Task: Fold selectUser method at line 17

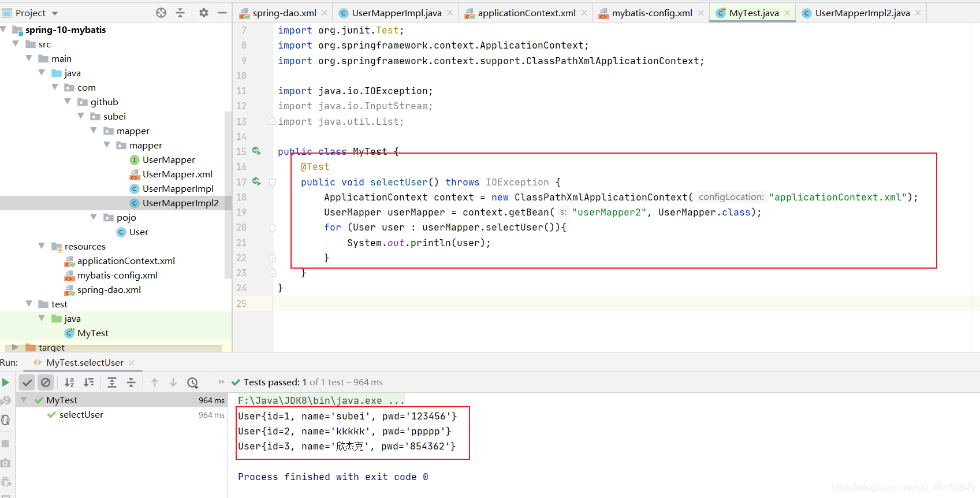Action: [x=273, y=182]
